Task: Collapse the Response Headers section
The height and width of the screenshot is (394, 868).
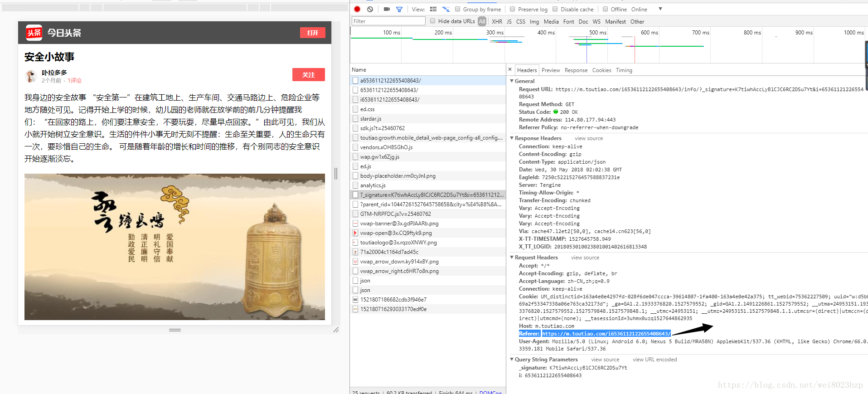Action: click(x=512, y=138)
